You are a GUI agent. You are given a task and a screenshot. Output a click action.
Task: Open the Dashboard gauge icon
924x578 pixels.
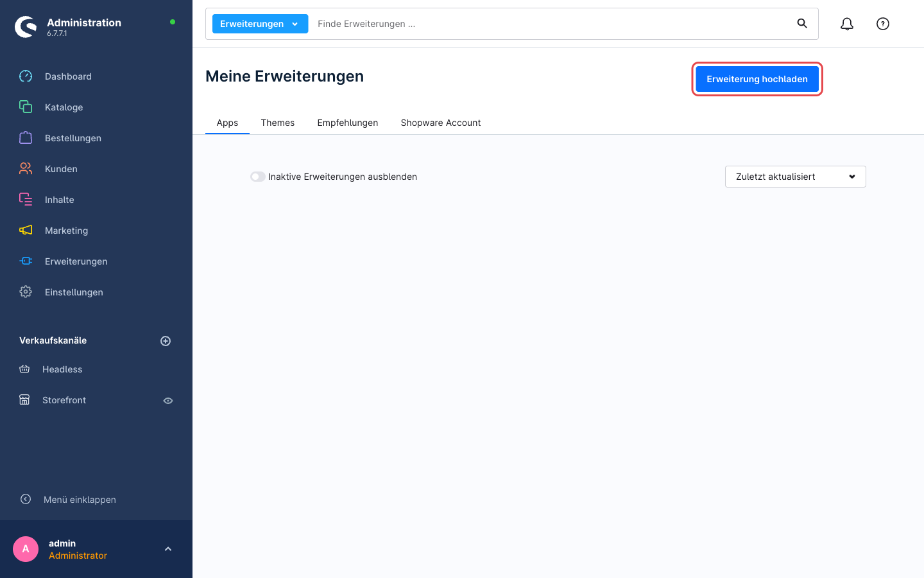click(26, 76)
